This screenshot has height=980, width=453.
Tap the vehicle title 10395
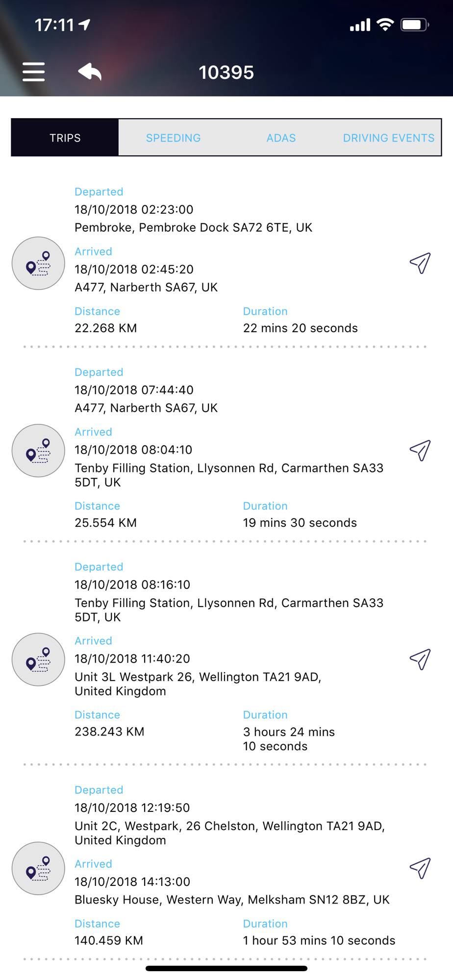[226, 73]
